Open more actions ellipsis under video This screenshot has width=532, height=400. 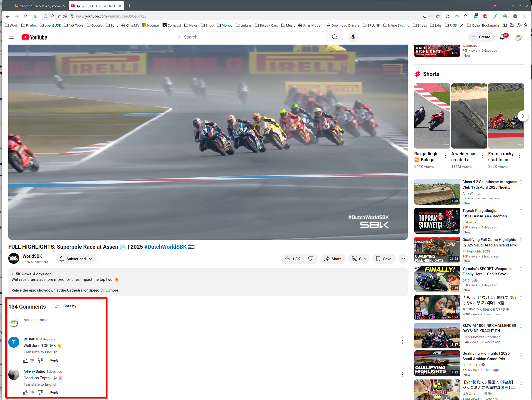[x=403, y=259]
